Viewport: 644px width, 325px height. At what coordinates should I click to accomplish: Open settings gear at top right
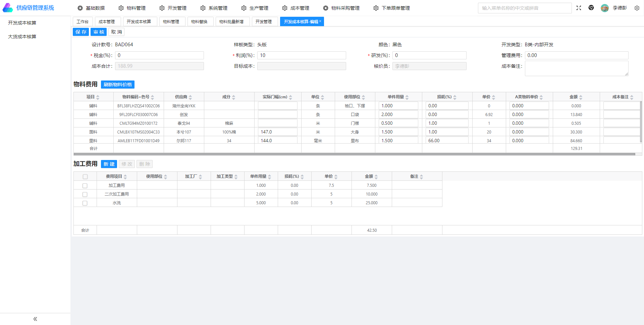[x=637, y=8]
